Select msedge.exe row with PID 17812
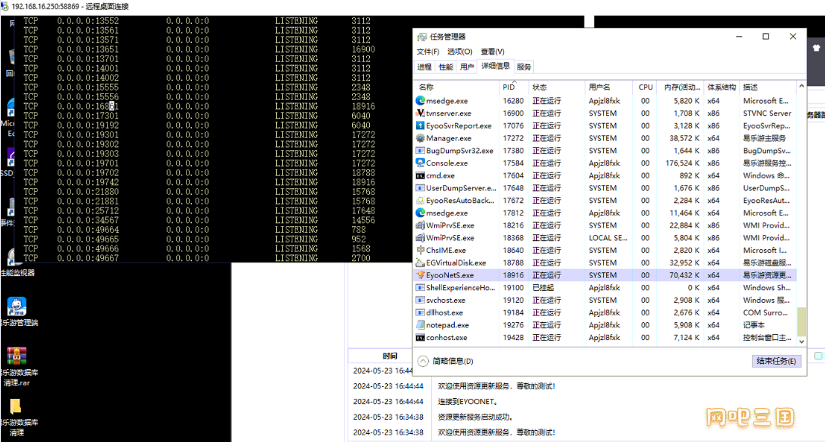Viewport: 825px width, 442px height. coord(605,213)
